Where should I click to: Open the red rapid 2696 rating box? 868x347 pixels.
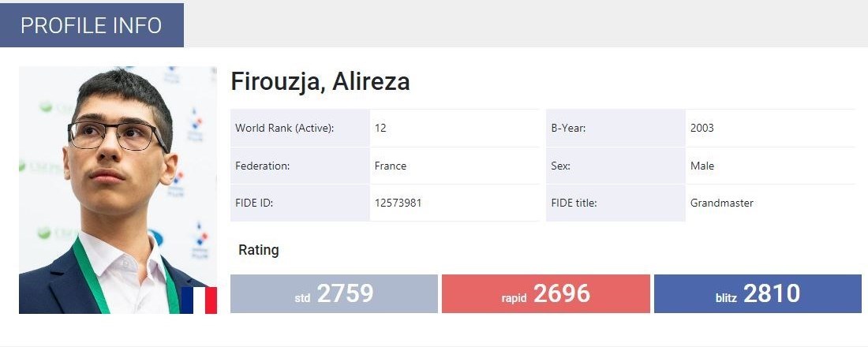pyautogui.click(x=546, y=294)
